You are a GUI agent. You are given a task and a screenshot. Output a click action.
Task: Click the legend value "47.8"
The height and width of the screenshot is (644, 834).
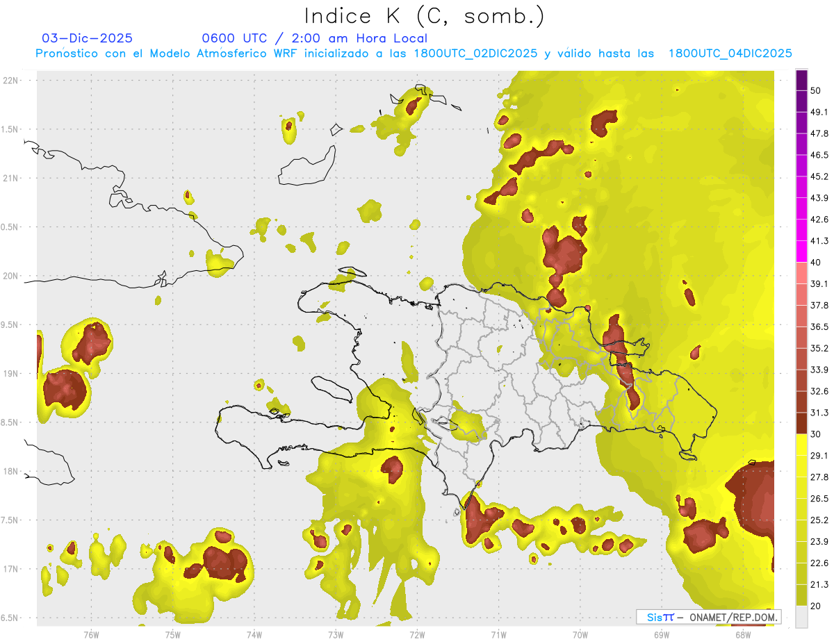point(820,133)
